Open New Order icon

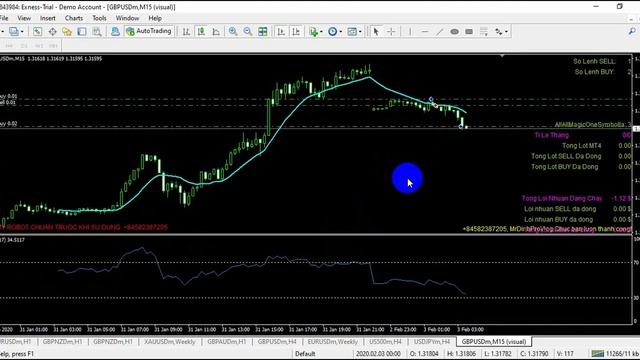[115, 31]
